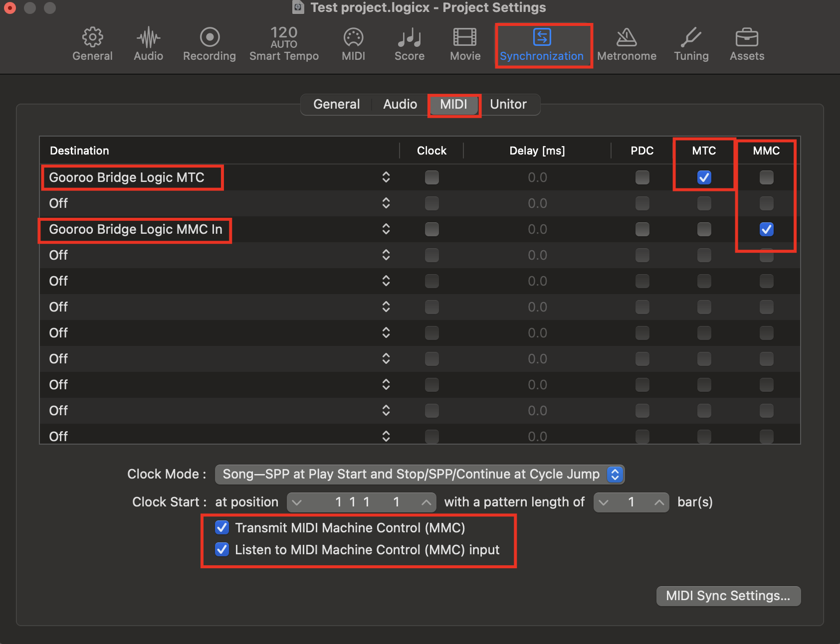This screenshot has height=644, width=840.
Task: Uncheck MTC for Gooroo Bridge Logic MTC
Action: [704, 177]
